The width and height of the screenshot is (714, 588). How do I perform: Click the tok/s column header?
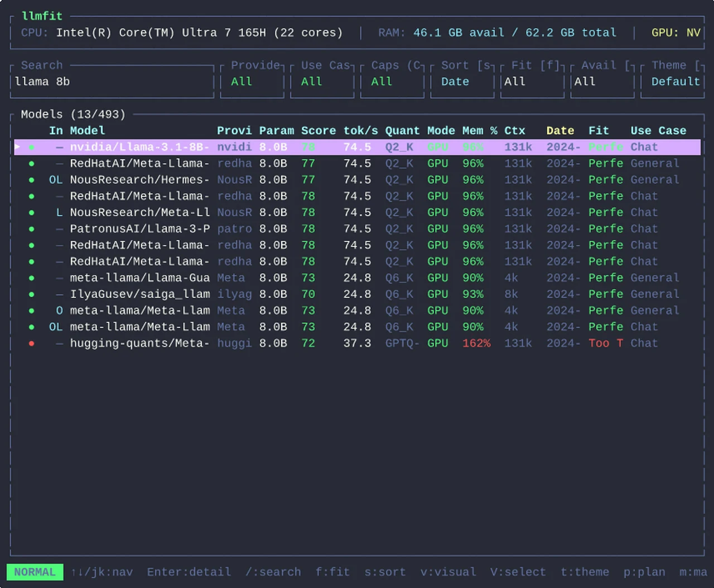pyautogui.click(x=360, y=131)
